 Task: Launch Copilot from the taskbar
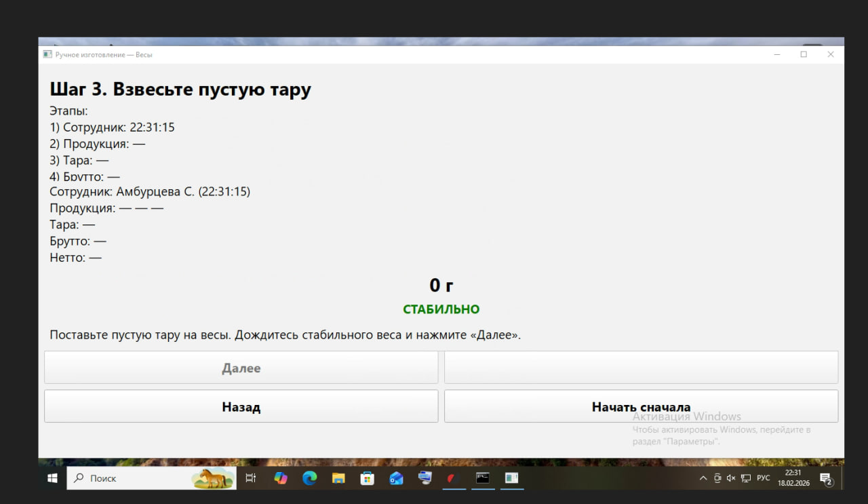tap(281, 478)
